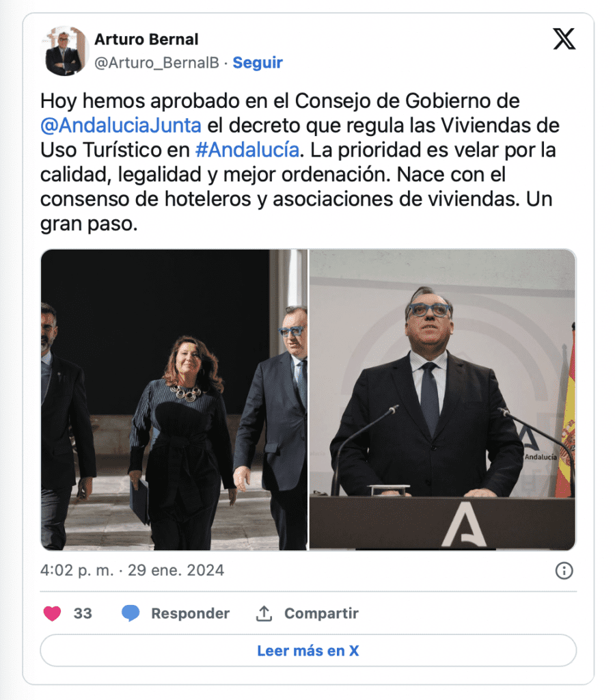Image resolution: width=615 pixels, height=700 pixels.
Task: Click the Leer más en X button
Action: coord(308,651)
